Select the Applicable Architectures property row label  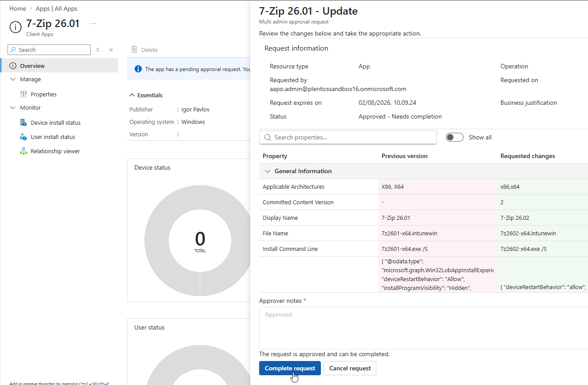[293, 187]
